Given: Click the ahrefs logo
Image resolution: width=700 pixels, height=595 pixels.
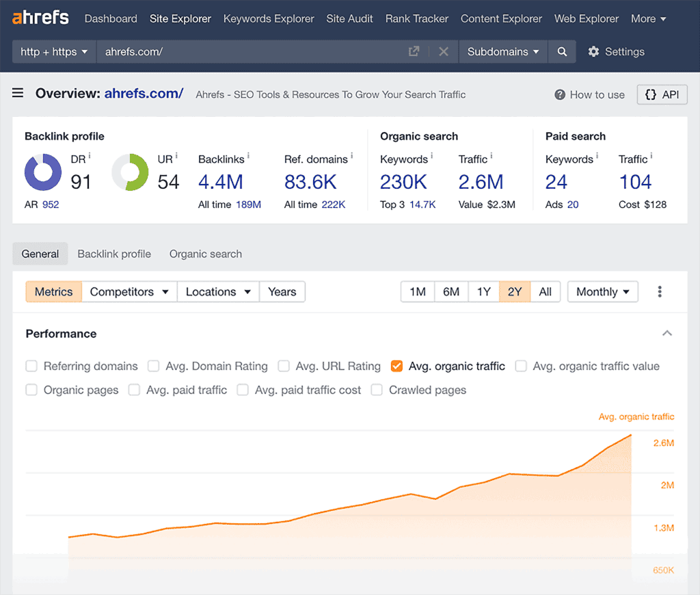Looking at the screenshot, I should coord(39,18).
